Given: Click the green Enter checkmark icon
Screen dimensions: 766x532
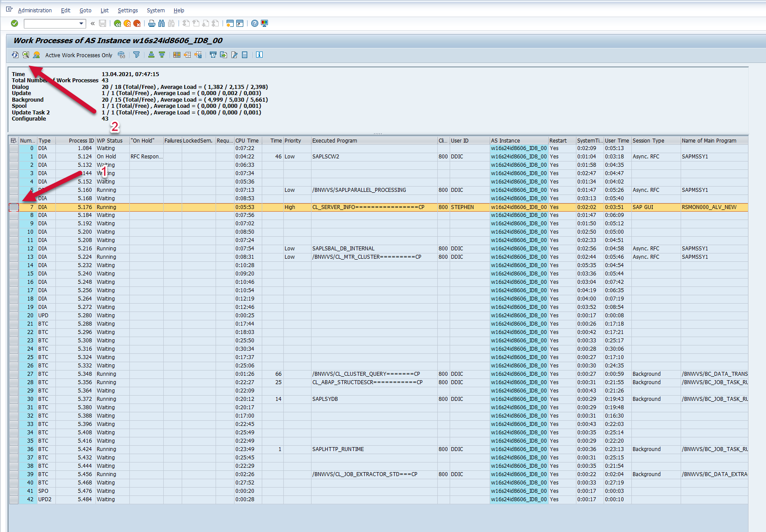Looking at the screenshot, I should point(15,23).
